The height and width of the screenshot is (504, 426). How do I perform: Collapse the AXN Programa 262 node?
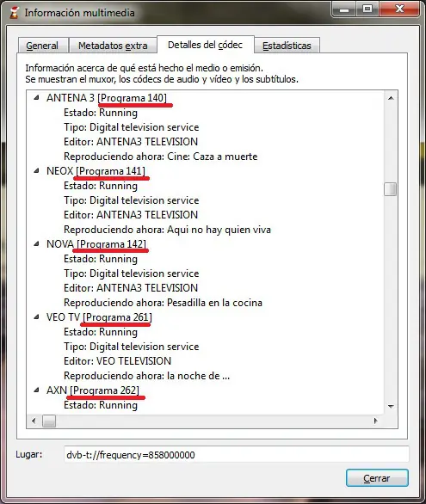37,390
